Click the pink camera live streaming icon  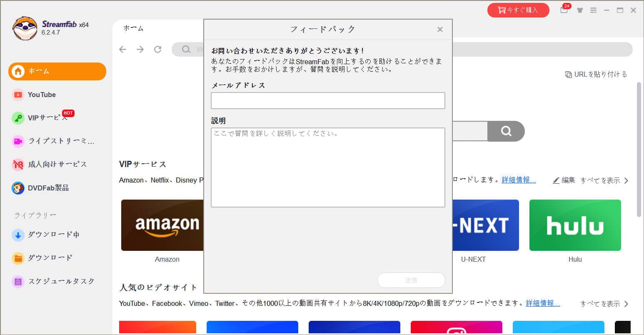coord(18,141)
